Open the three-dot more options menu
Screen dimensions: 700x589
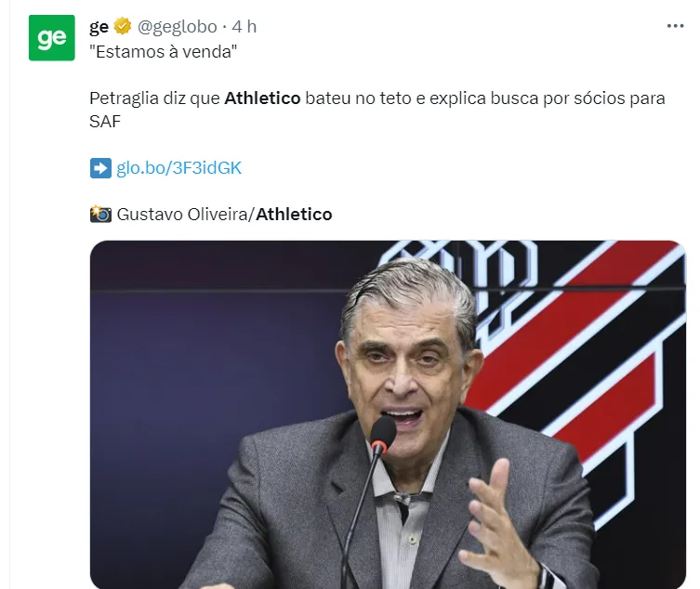coord(675,26)
